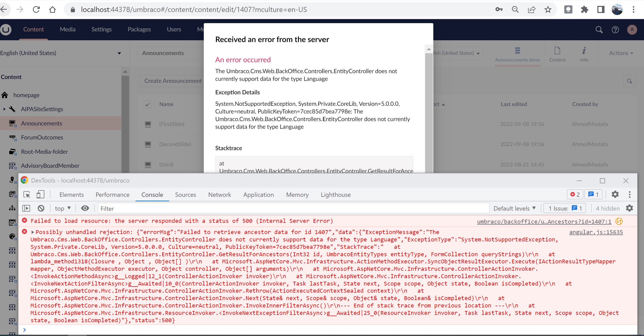Click the Announcements name input field
644x336 pixels.
pos(171,53)
